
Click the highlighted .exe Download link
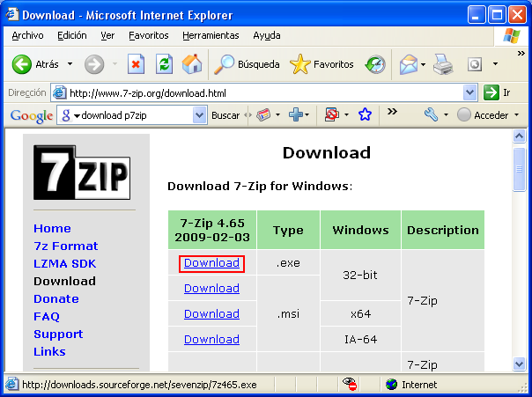click(211, 263)
